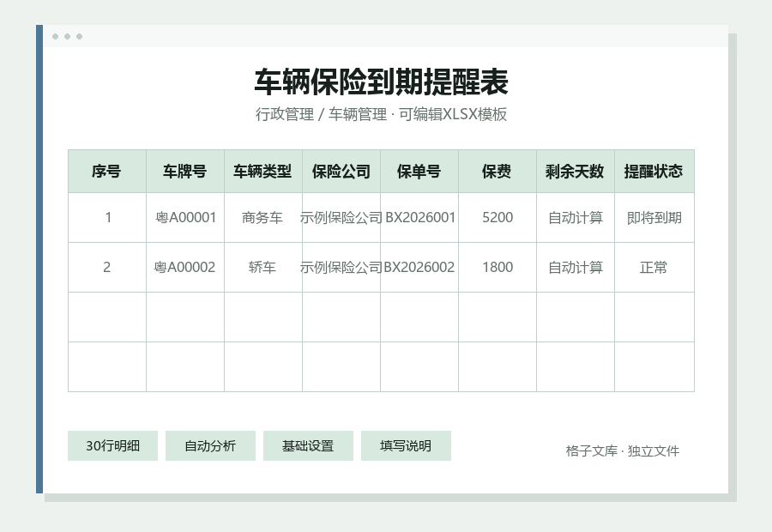
Task: Click the 序号 column header
Action: click(x=107, y=172)
